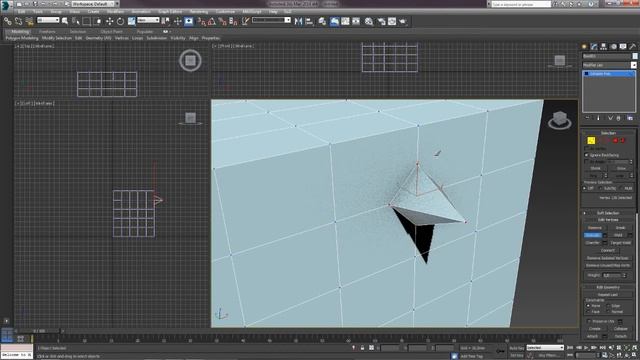Enable the By Vertex checkbox
The height and width of the screenshot is (360, 640).
[x=587, y=149]
